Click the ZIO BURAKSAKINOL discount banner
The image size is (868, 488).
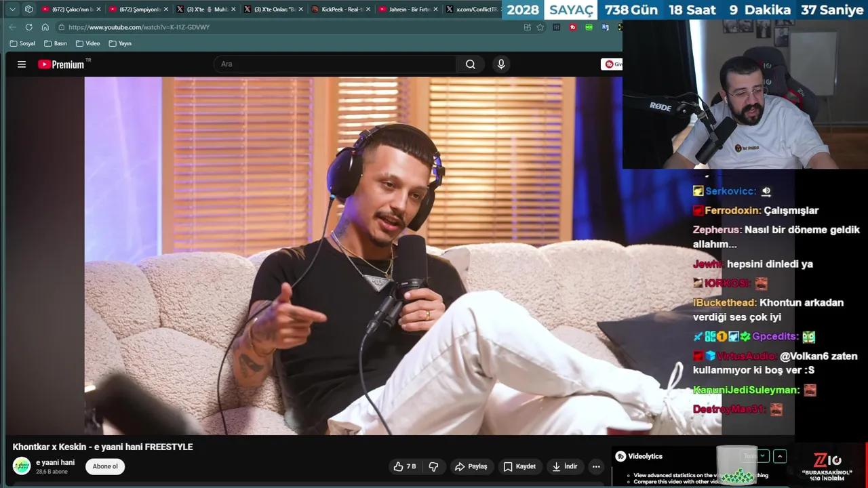click(827, 467)
